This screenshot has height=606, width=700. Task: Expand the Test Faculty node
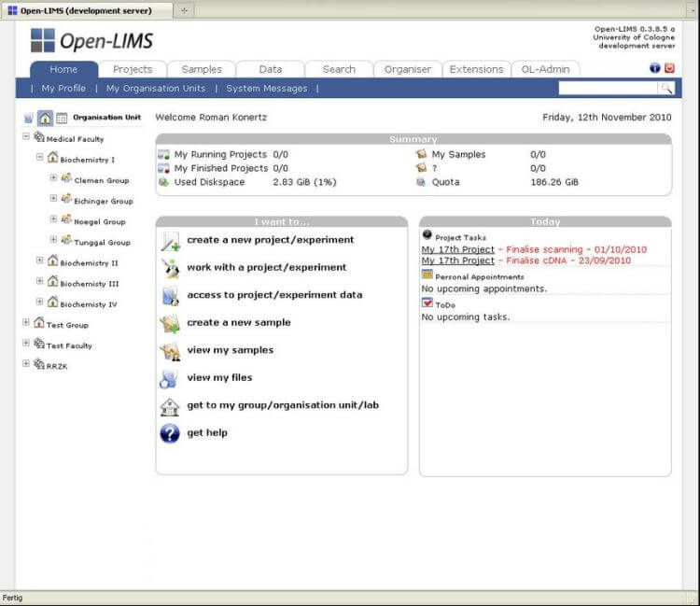point(26,343)
